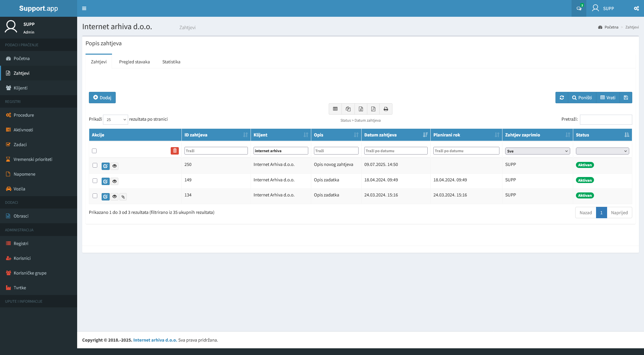
Task: Switch to the Pregled stavaka tab
Action: pyautogui.click(x=135, y=62)
